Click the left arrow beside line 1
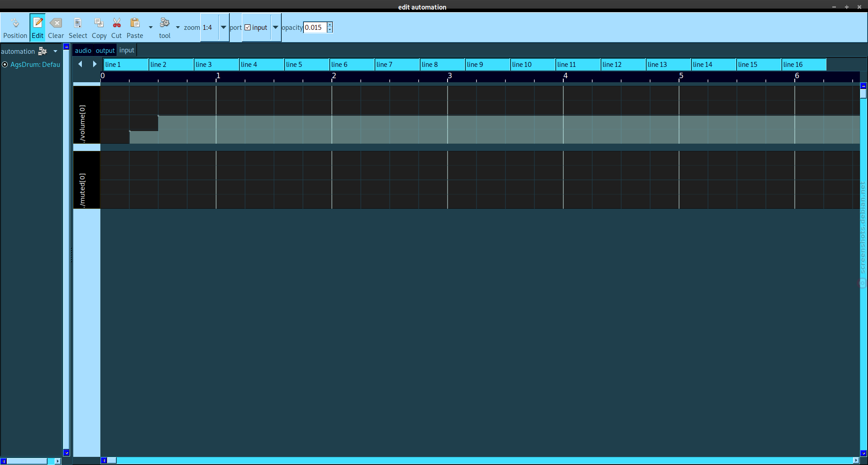The image size is (868, 465). click(x=80, y=64)
